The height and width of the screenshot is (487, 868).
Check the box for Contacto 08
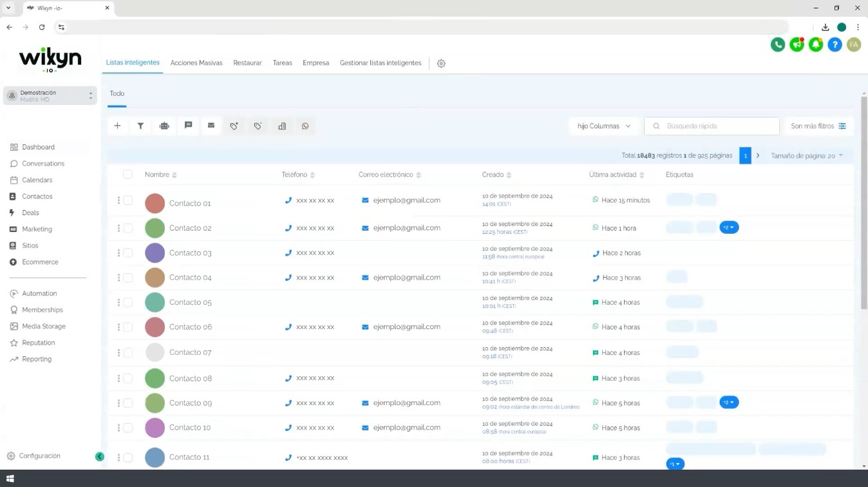click(128, 378)
